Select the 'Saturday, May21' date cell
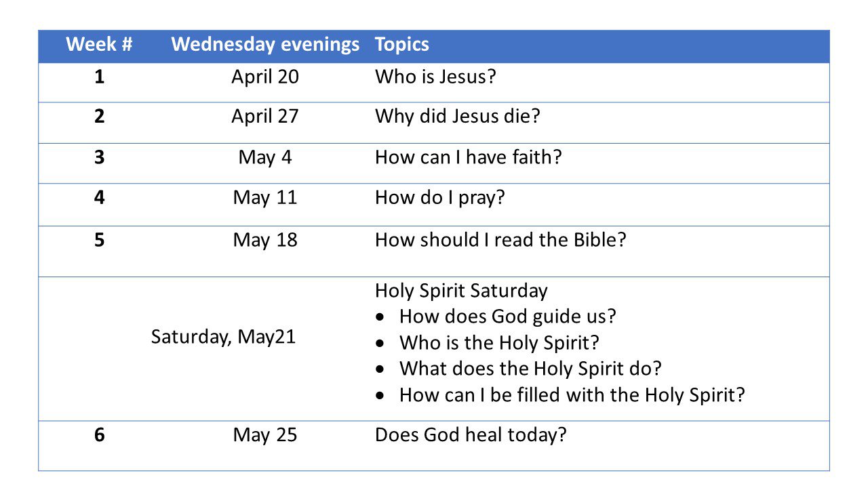 [223, 337]
